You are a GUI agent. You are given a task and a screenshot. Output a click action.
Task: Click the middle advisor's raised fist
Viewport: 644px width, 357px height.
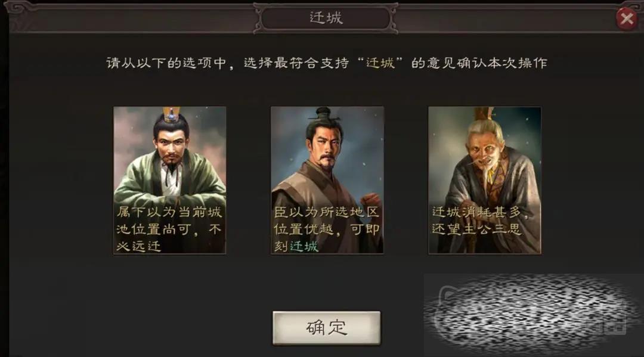coord(370,200)
